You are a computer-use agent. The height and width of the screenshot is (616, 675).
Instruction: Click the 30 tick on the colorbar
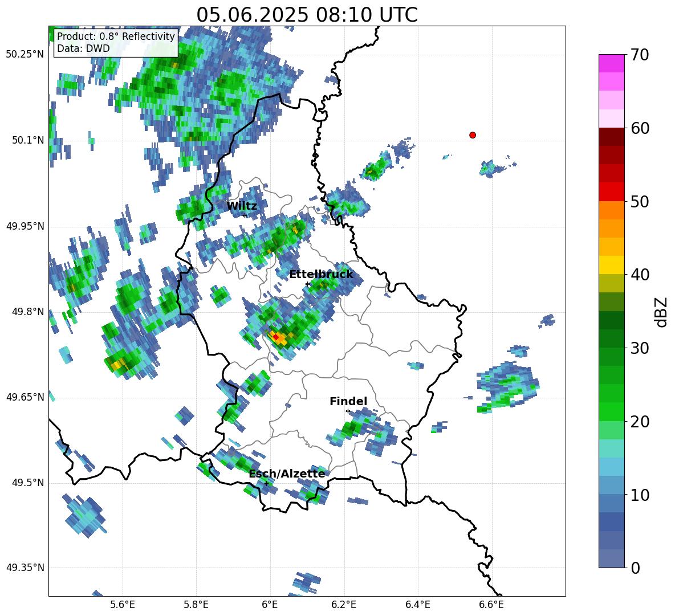[x=640, y=348]
